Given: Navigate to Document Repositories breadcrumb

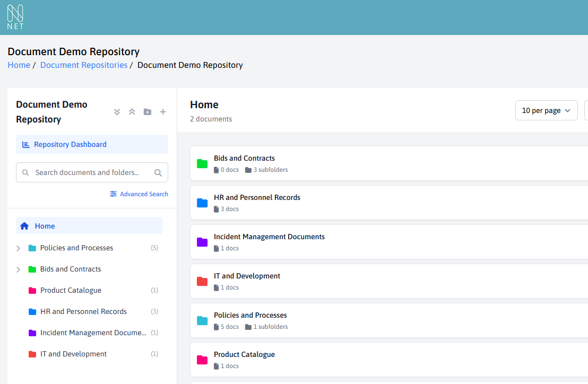Looking at the screenshot, I should click(84, 65).
